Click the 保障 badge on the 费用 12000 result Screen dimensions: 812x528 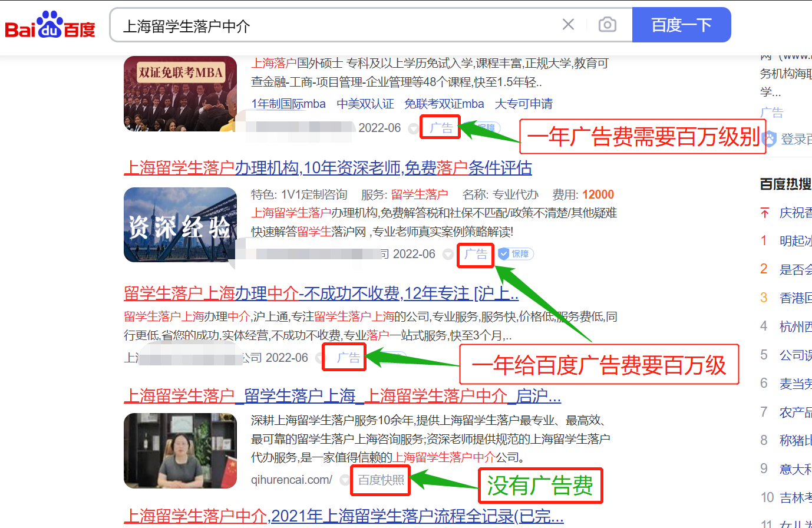pos(516,254)
